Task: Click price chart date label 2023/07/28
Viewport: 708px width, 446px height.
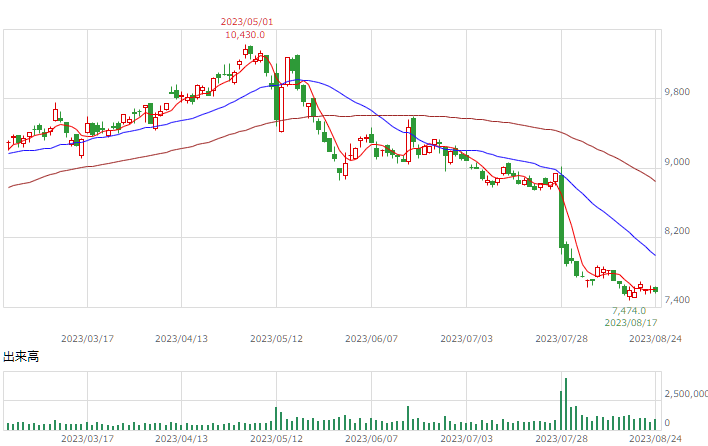Action: tap(561, 339)
